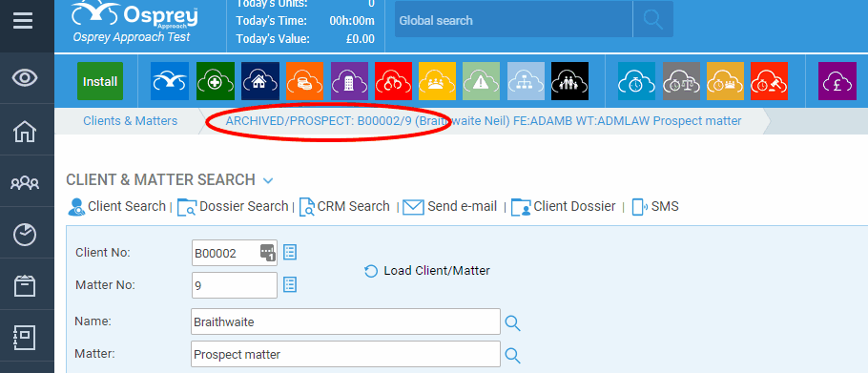The image size is (868, 373).
Task: Open the amber stopwatch and people tile
Action: coord(725,81)
